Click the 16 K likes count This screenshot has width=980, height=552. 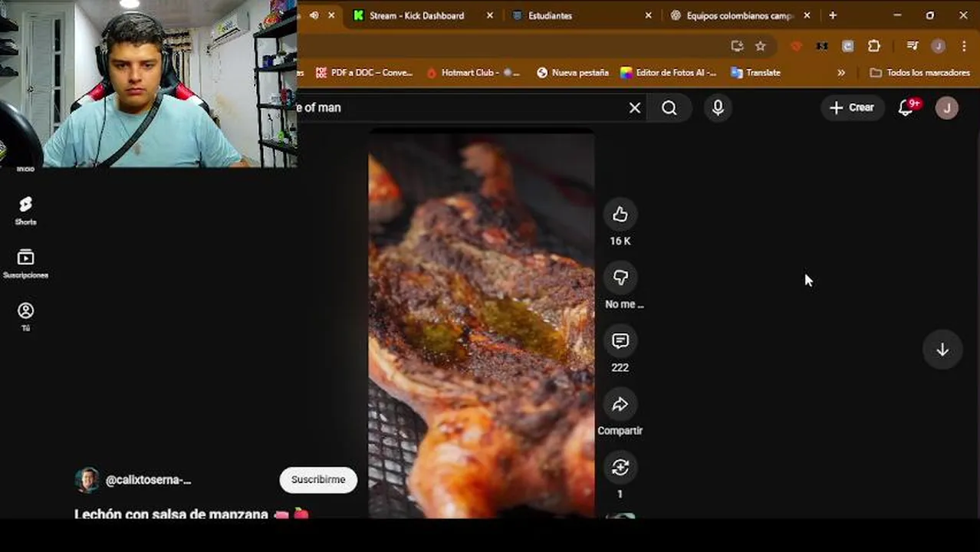click(x=620, y=242)
